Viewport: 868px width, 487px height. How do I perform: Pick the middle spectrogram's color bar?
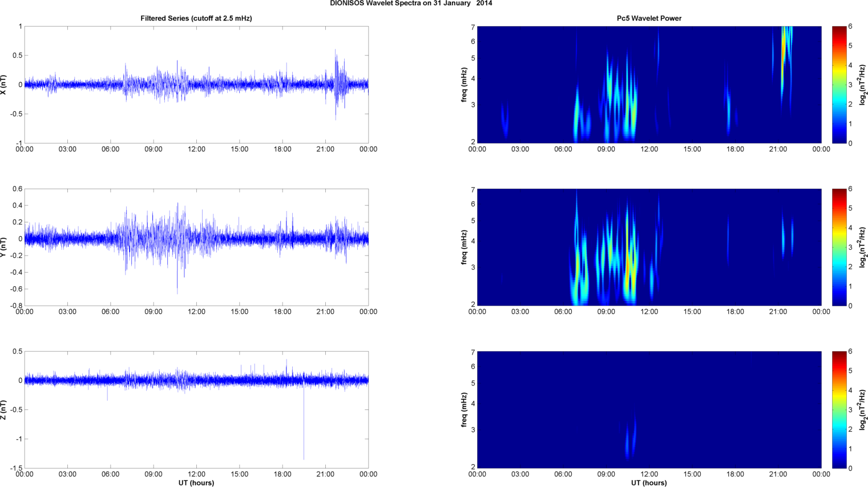[839, 247]
